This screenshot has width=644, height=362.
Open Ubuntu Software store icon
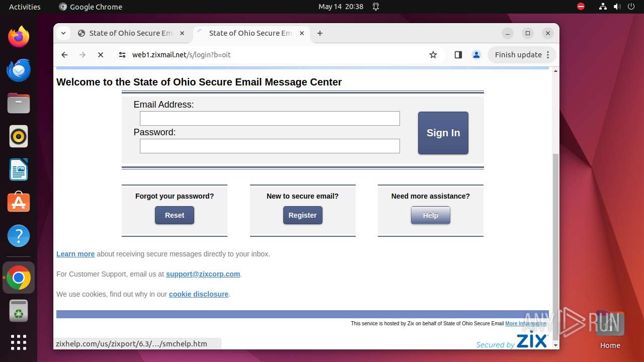point(19,203)
